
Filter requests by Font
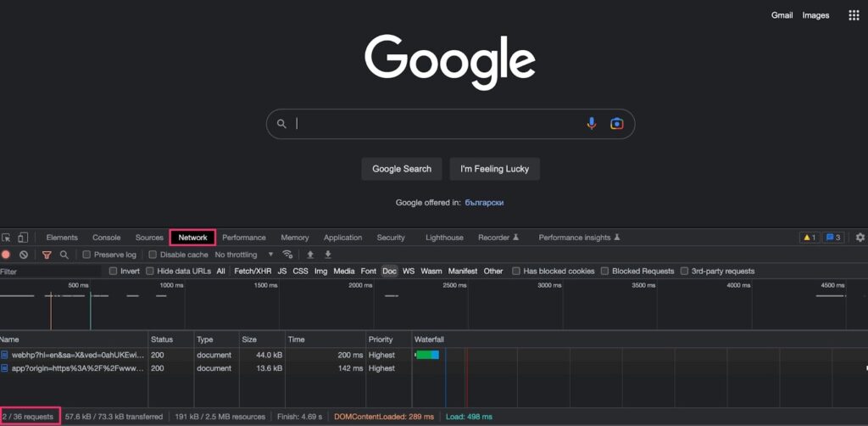(369, 271)
